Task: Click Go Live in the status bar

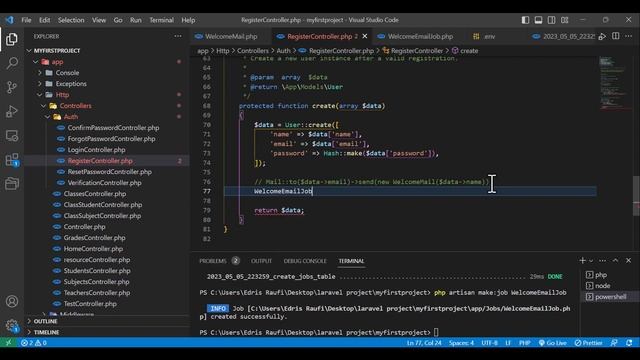Action: [552, 342]
